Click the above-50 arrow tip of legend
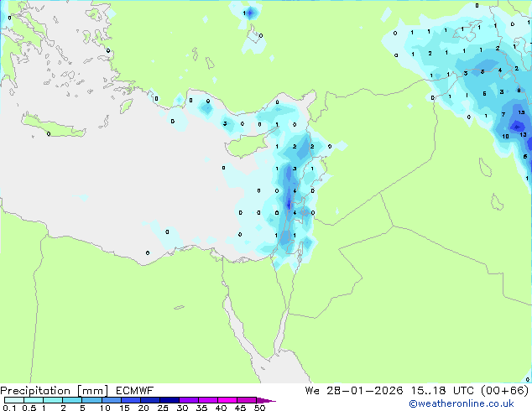This screenshot has width=532, height=411. click(266, 400)
